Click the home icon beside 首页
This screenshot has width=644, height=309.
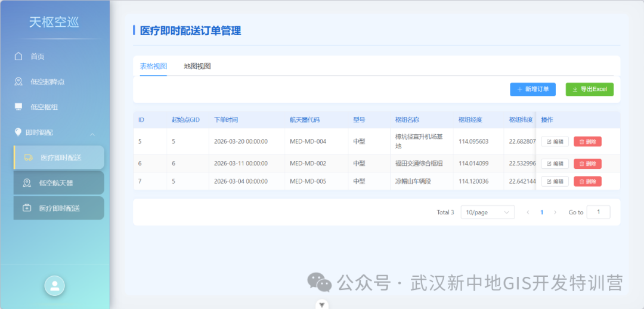tap(18, 56)
